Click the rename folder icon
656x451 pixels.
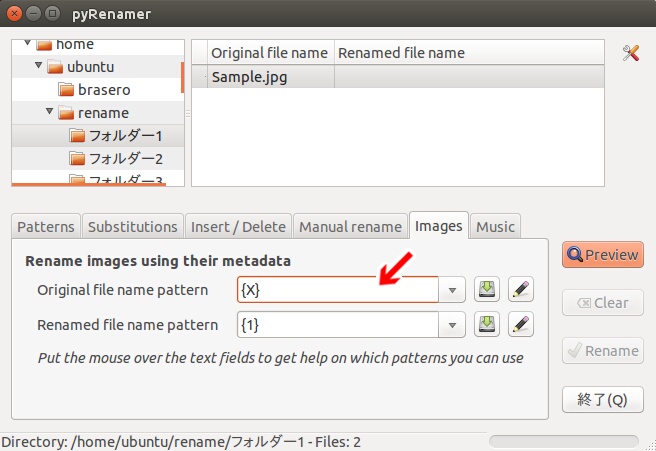tap(66, 113)
